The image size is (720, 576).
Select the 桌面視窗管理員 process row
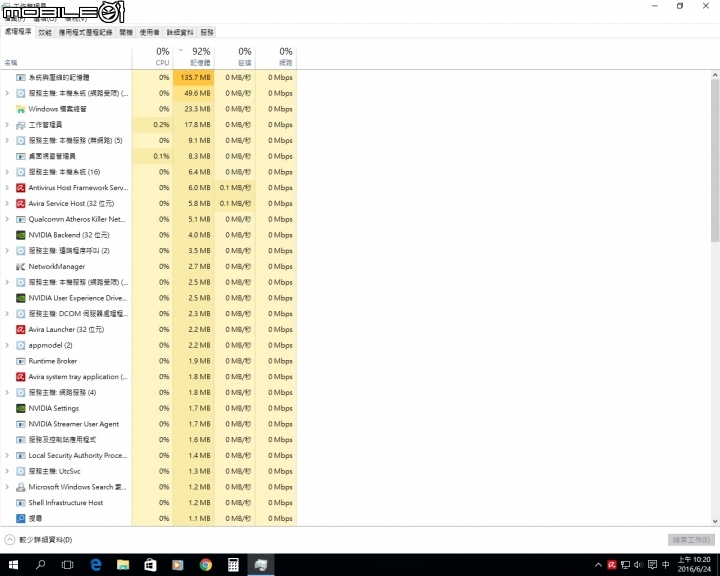[x=149, y=156]
